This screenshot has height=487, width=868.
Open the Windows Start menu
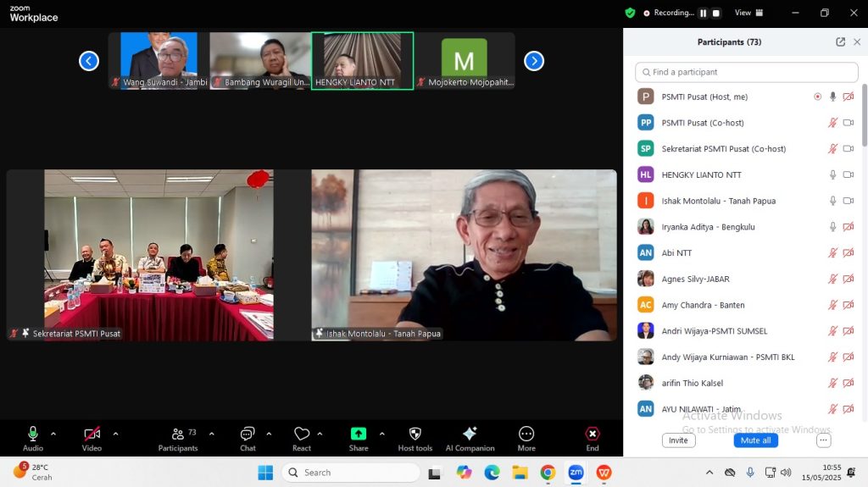(265, 473)
